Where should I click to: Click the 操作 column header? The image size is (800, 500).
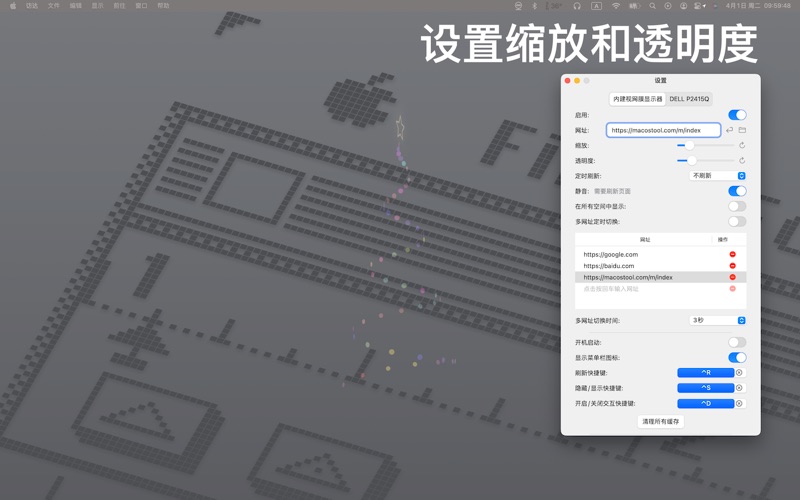pyautogui.click(x=722, y=239)
